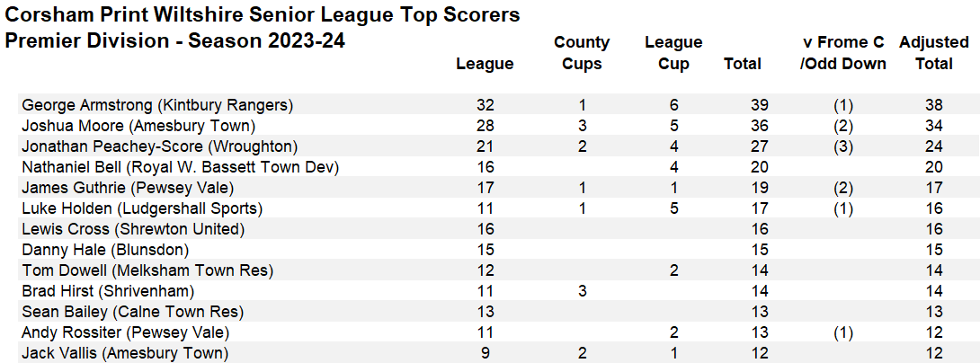This screenshot has height=363, width=980.
Task: Click Sean Bailey (Calne Town Res) name
Action: pyautogui.click(x=132, y=312)
